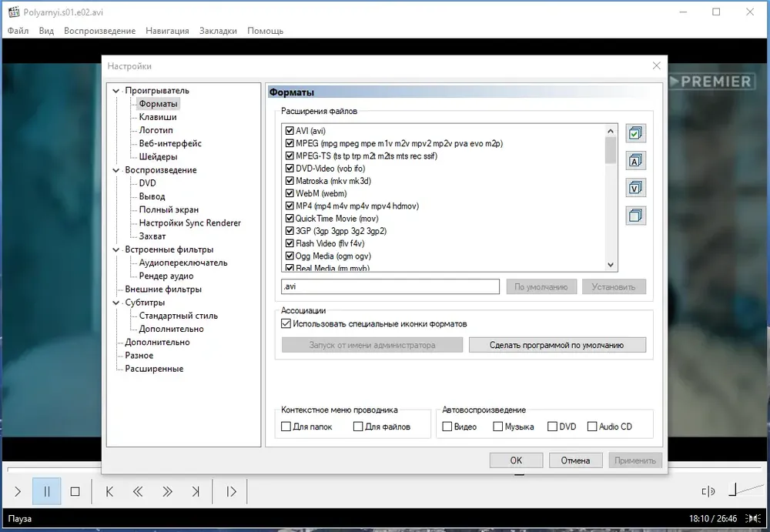
Task: Select Полный экран in settings tree
Action: pyautogui.click(x=169, y=209)
